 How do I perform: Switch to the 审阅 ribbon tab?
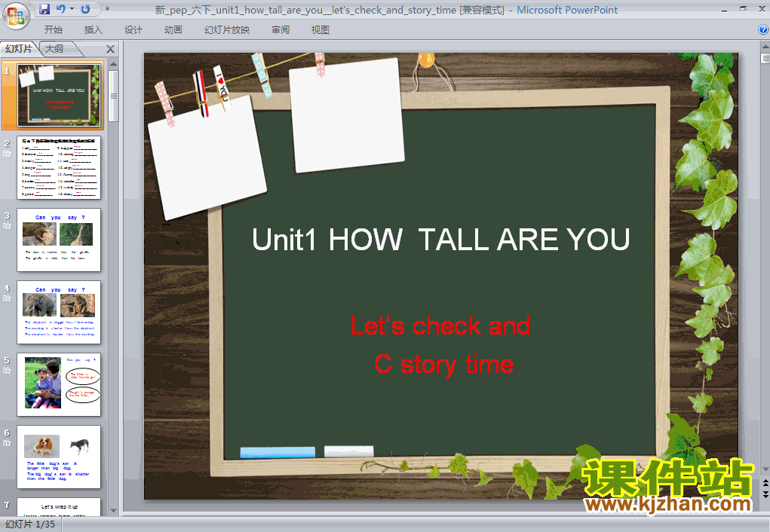pyautogui.click(x=281, y=30)
